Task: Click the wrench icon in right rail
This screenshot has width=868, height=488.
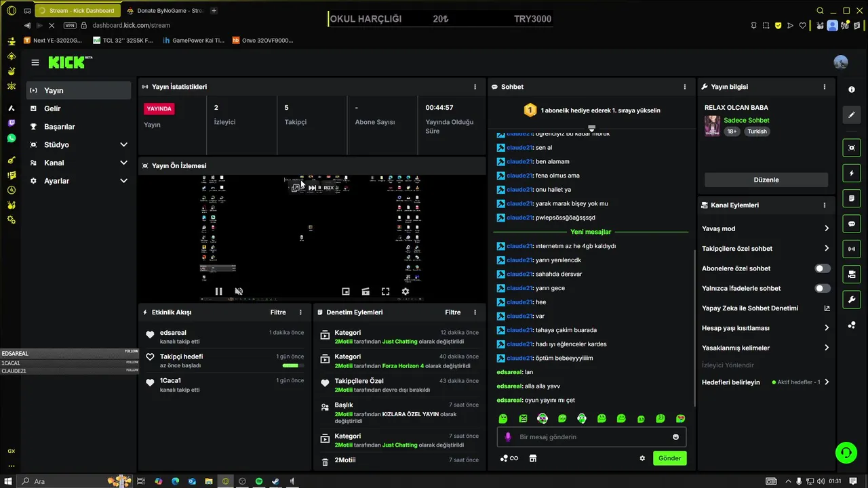Action: point(852,300)
